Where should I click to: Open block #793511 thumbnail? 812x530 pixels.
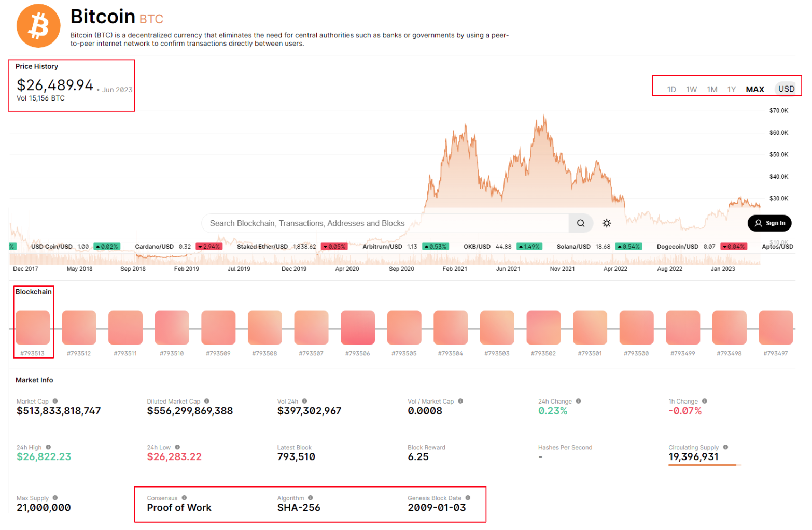[x=125, y=327]
